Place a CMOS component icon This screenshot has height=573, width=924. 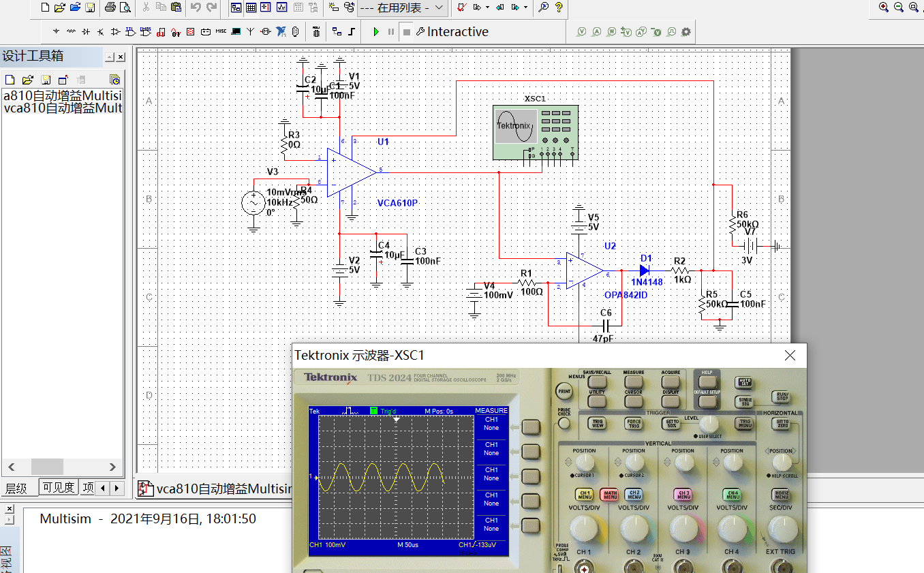click(x=145, y=31)
